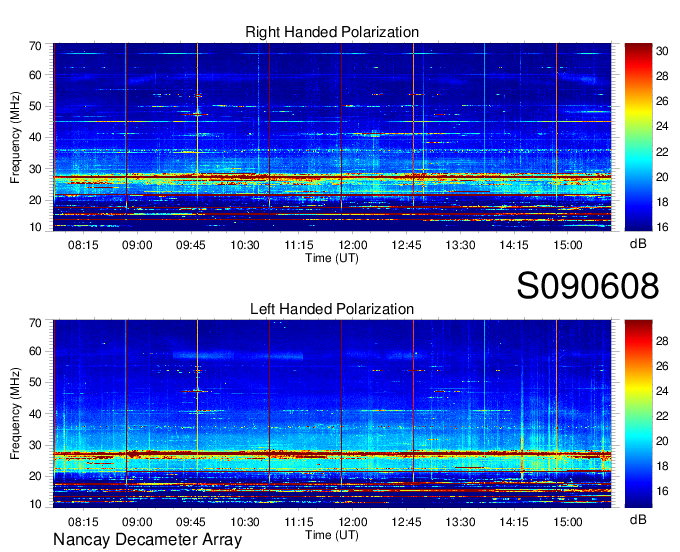Click the 30 dB value on Right Handed color bar

tap(662, 51)
